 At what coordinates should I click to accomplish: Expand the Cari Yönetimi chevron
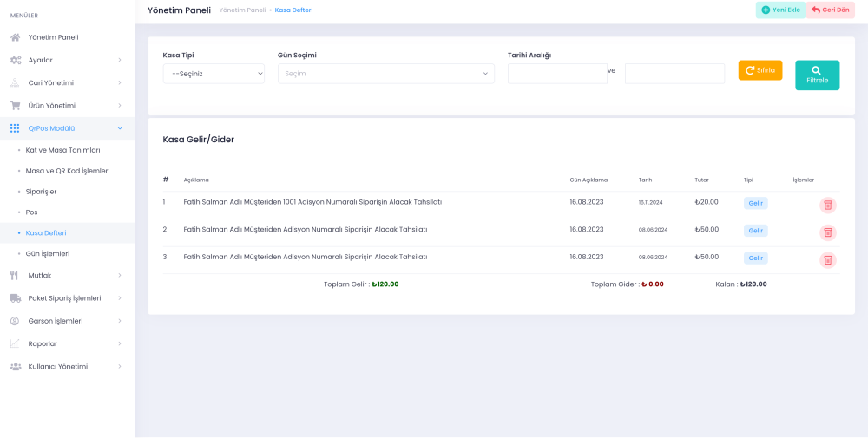click(120, 83)
